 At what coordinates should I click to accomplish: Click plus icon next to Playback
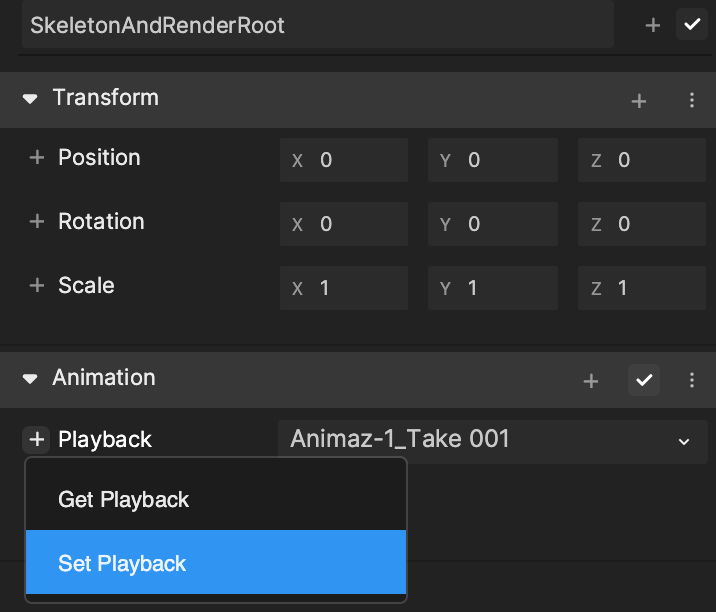point(36,440)
